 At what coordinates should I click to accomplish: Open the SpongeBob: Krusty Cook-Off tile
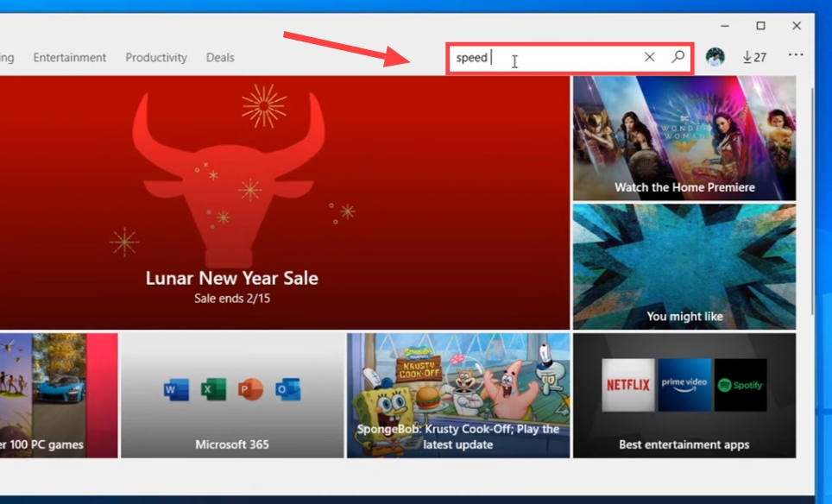coord(458,396)
